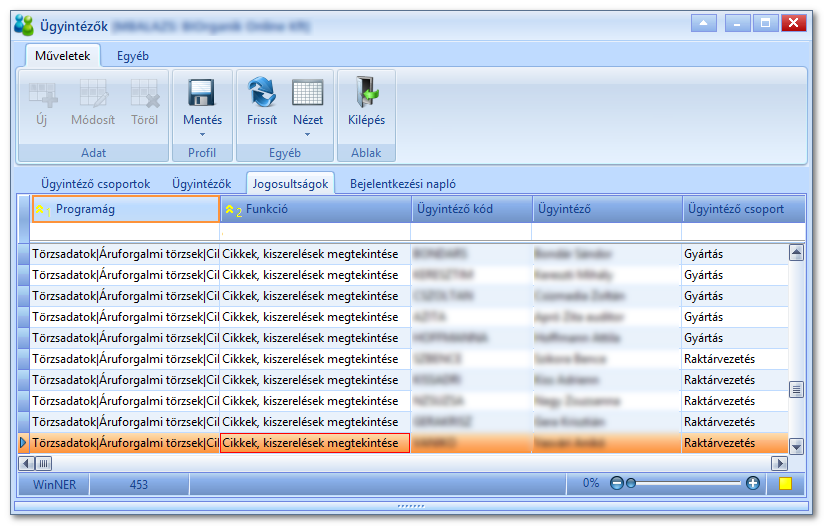
Task: Click the Új (new record) icon
Action: [x=43, y=94]
